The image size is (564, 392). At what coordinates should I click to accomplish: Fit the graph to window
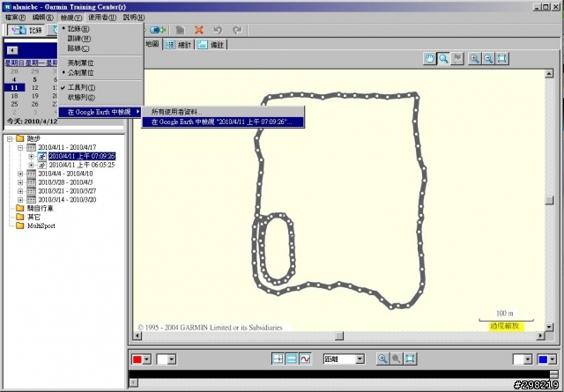tap(410, 359)
